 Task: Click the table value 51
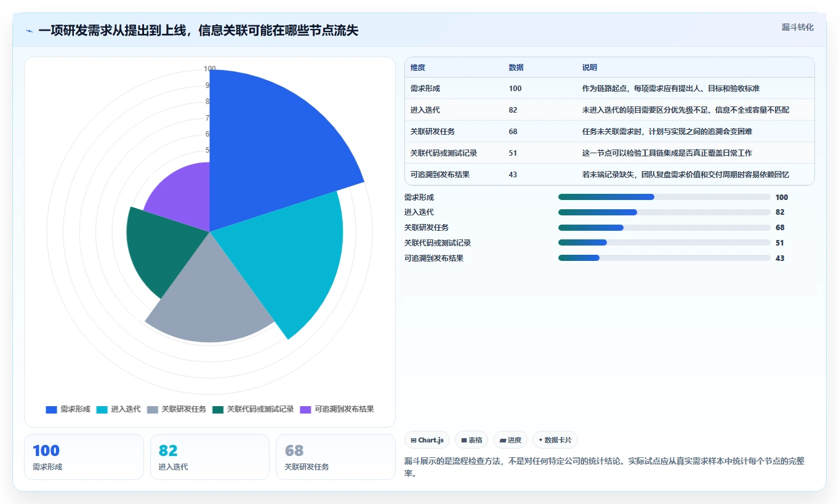pos(513,153)
